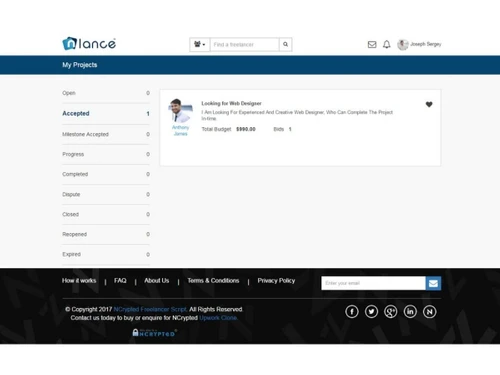
Task: Click the magnifier search button
Action: [286, 44]
